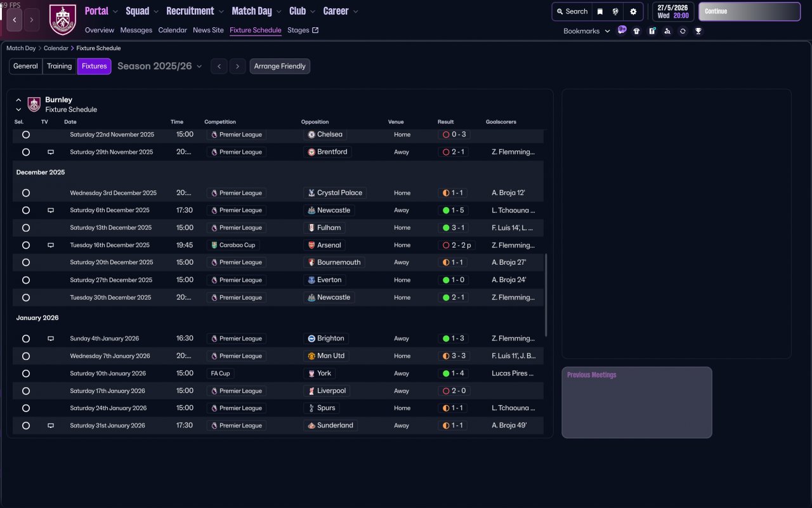Select the General view tab
Image resolution: width=812 pixels, height=508 pixels.
tap(26, 66)
